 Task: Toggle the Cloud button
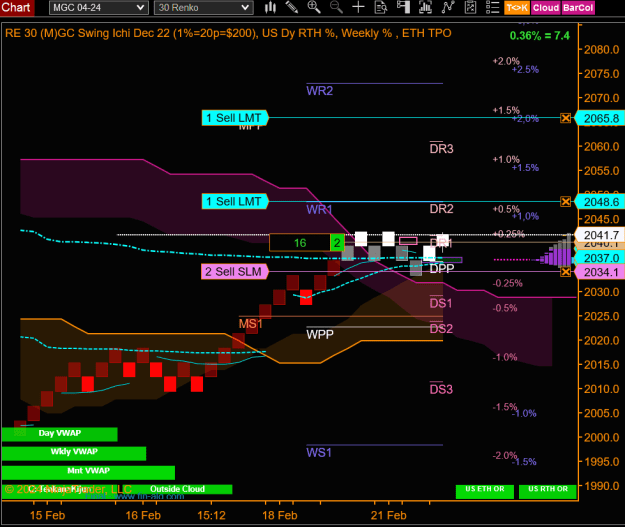546,8
